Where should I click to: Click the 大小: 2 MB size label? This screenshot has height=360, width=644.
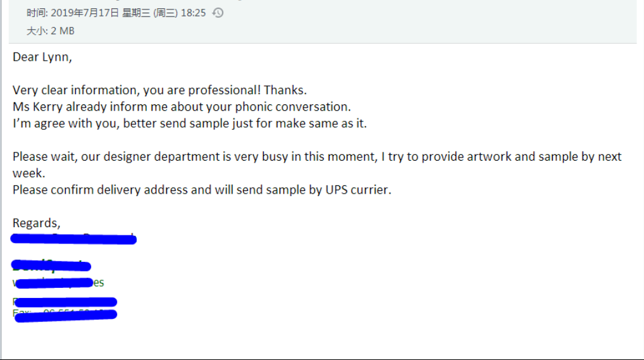point(51,31)
